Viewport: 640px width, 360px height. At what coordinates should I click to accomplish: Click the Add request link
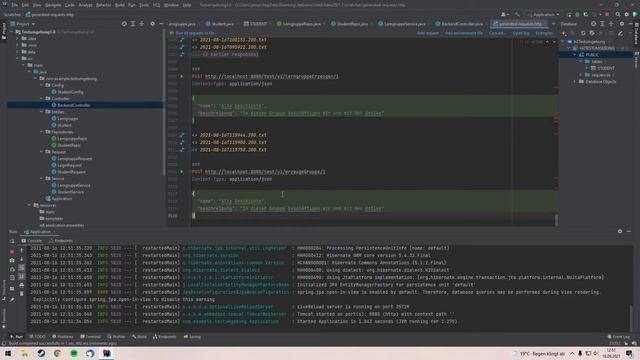428,33
